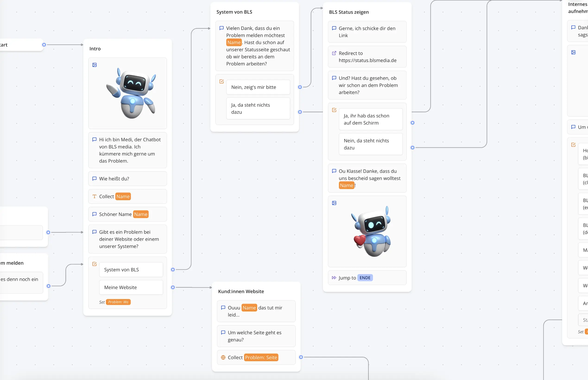Image resolution: width=588 pixels, height=380 pixels.
Task: Click fast-forward icon on Jump to ENDE step
Action: (x=334, y=277)
